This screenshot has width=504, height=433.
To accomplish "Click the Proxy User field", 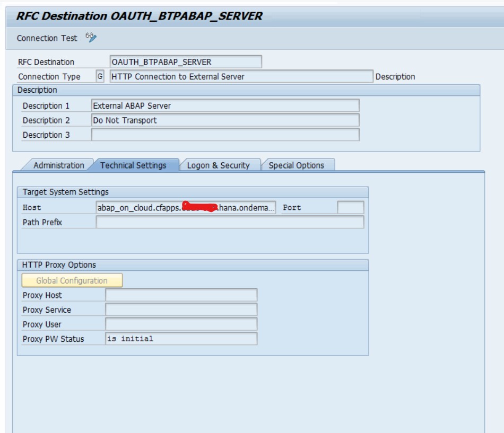I will [x=181, y=324].
